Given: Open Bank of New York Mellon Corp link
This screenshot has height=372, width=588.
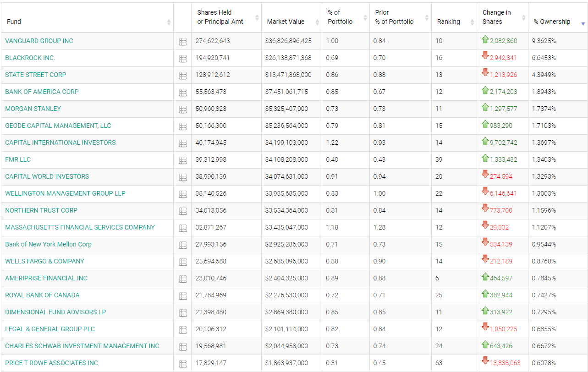Looking at the screenshot, I should point(48,244).
